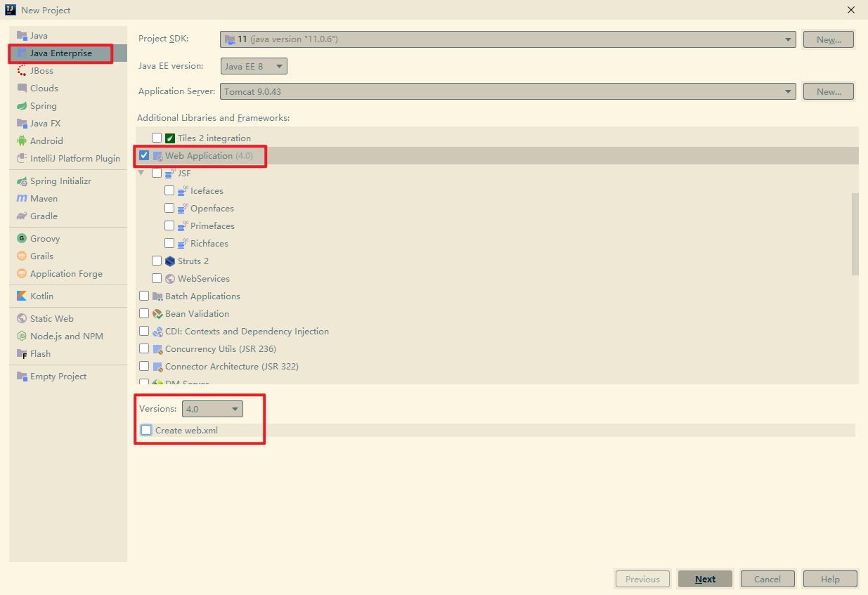Click the Connector Architecture icon
The height and width of the screenshot is (595, 868).
(x=157, y=366)
